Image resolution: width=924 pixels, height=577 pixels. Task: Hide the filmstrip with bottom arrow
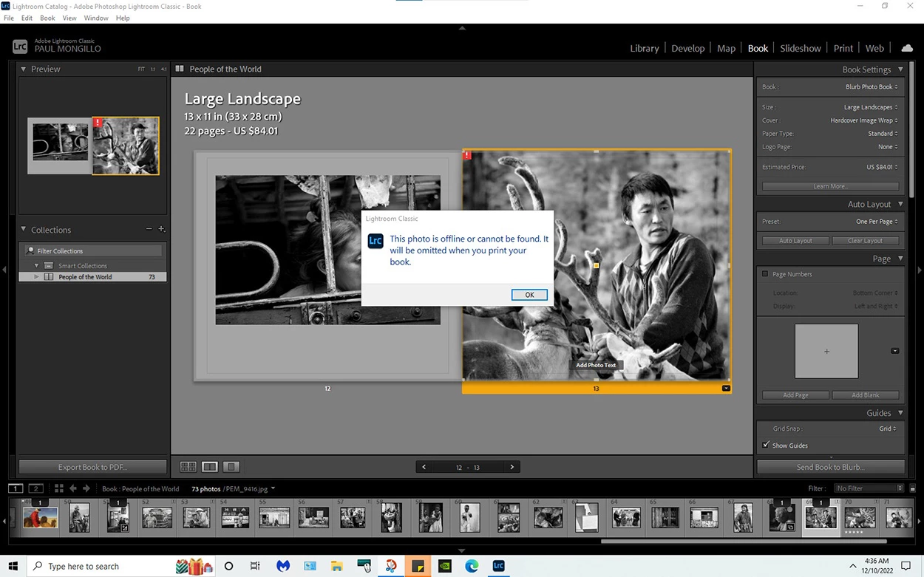[462, 550]
